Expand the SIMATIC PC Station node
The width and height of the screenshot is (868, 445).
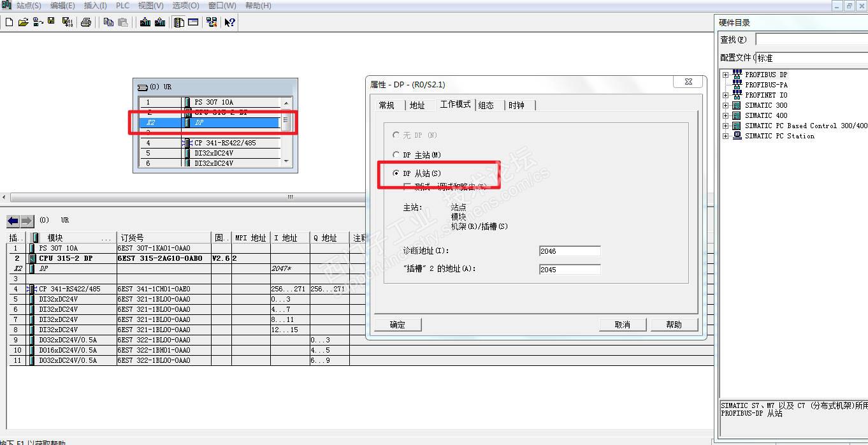pyautogui.click(x=725, y=136)
